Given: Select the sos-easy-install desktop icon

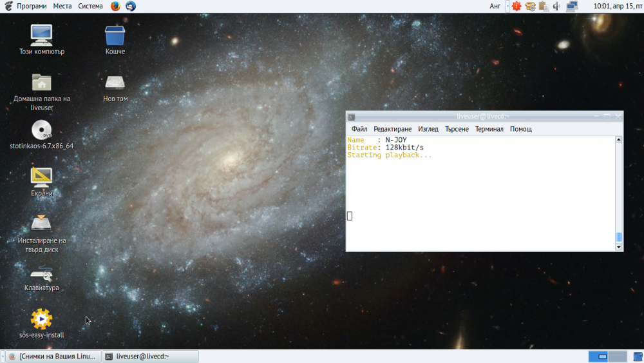Looking at the screenshot, I should [x=41, y=324].
